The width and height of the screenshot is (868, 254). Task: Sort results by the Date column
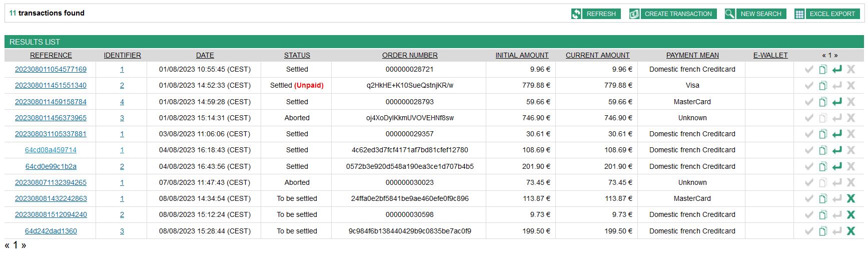[205, 56]
